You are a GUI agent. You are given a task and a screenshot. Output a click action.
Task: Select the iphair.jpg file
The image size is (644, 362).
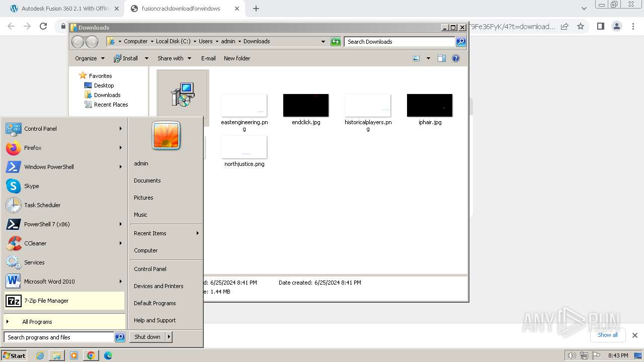430,109
